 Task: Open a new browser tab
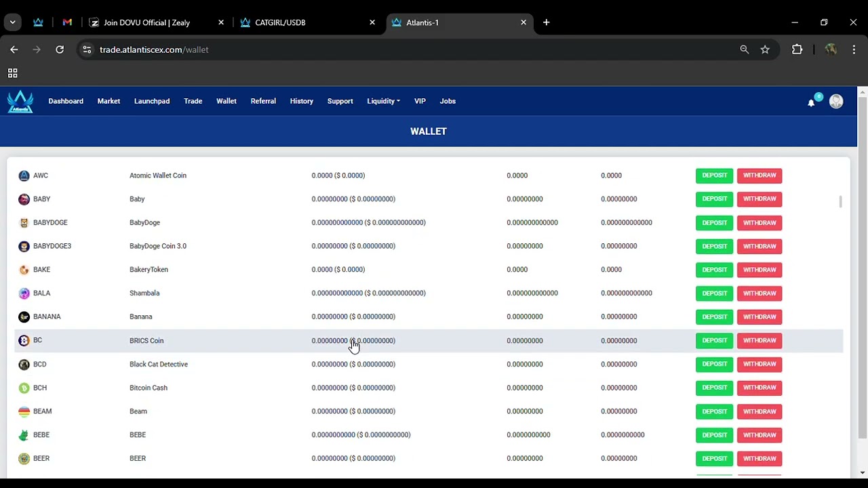[546, 22]
